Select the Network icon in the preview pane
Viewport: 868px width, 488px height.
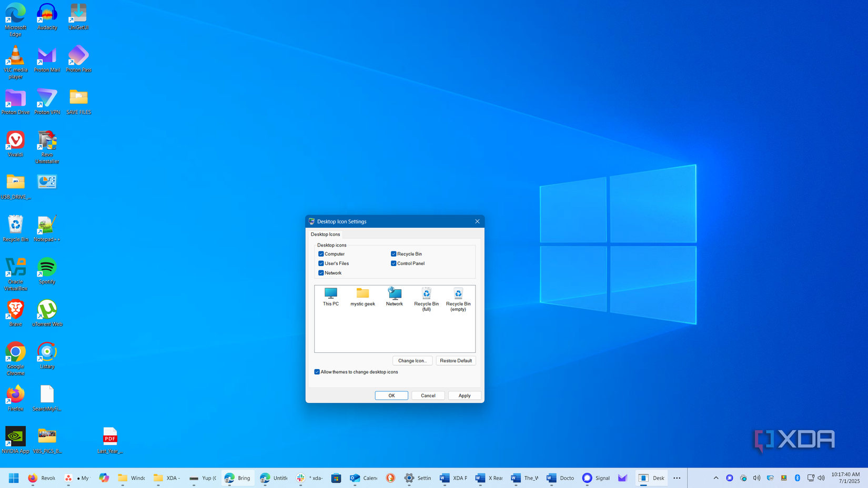[x=394, y=294]
